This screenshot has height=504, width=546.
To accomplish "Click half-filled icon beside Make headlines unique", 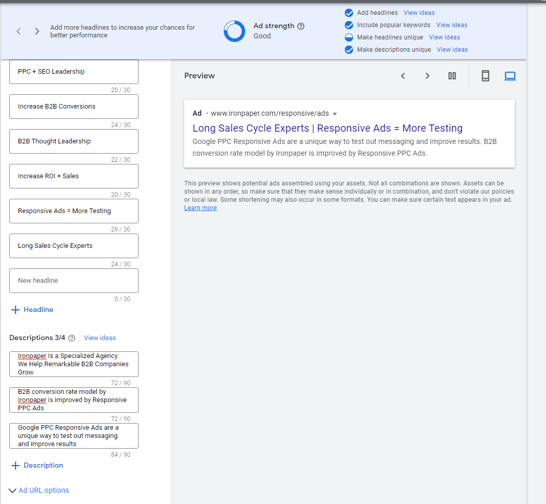I will [349, 37].
